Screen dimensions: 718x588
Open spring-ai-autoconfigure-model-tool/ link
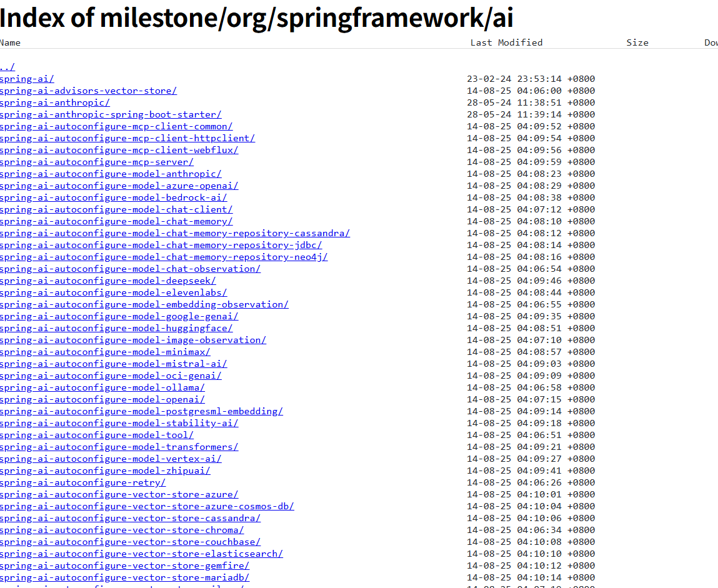point(97,436)
